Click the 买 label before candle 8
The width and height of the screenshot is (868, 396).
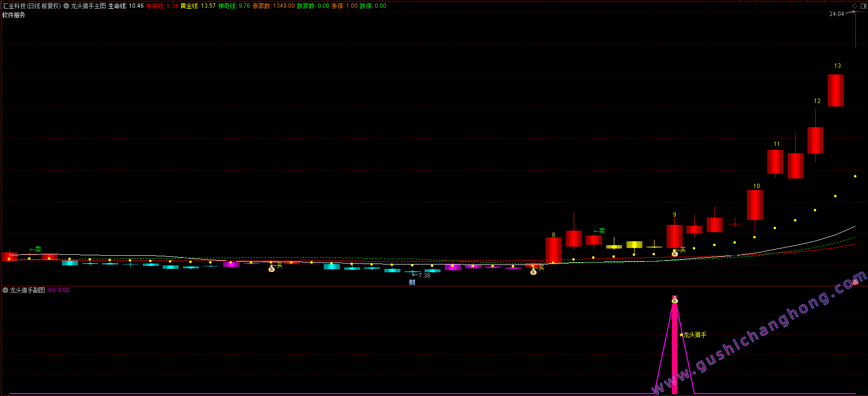click(x=541, y=267)
